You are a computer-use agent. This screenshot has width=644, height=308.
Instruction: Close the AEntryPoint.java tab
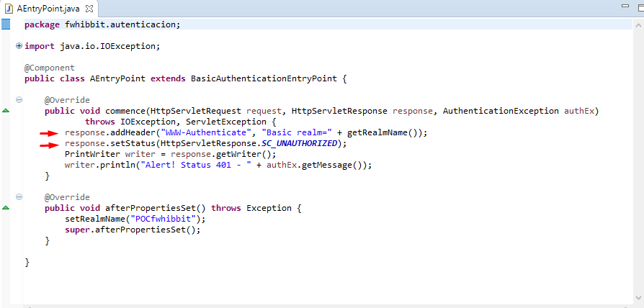click(x=91, y=6)
